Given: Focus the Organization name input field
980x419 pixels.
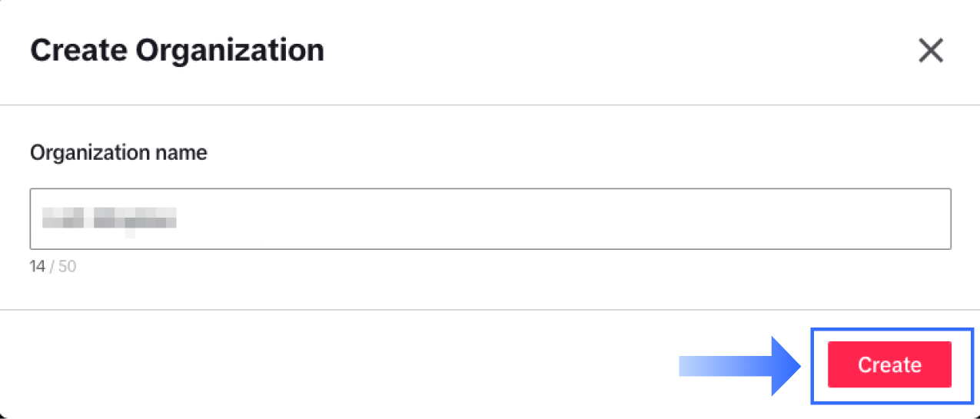Looking at the screenshot, I should coord(490,219).
